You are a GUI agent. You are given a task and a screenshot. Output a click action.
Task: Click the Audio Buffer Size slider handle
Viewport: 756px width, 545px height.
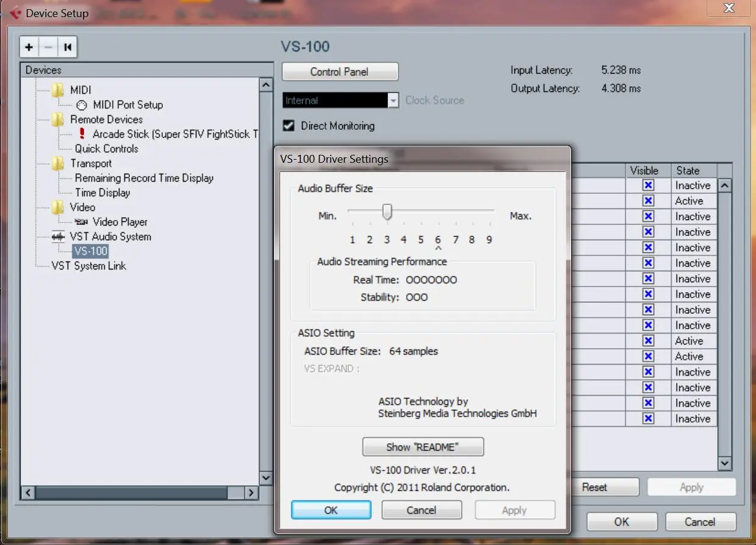pos(387,212)
